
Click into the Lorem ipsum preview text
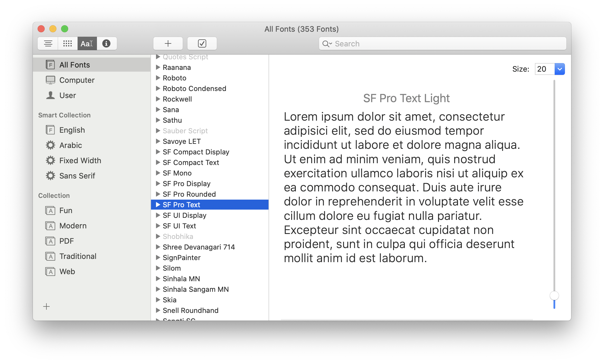404,188
